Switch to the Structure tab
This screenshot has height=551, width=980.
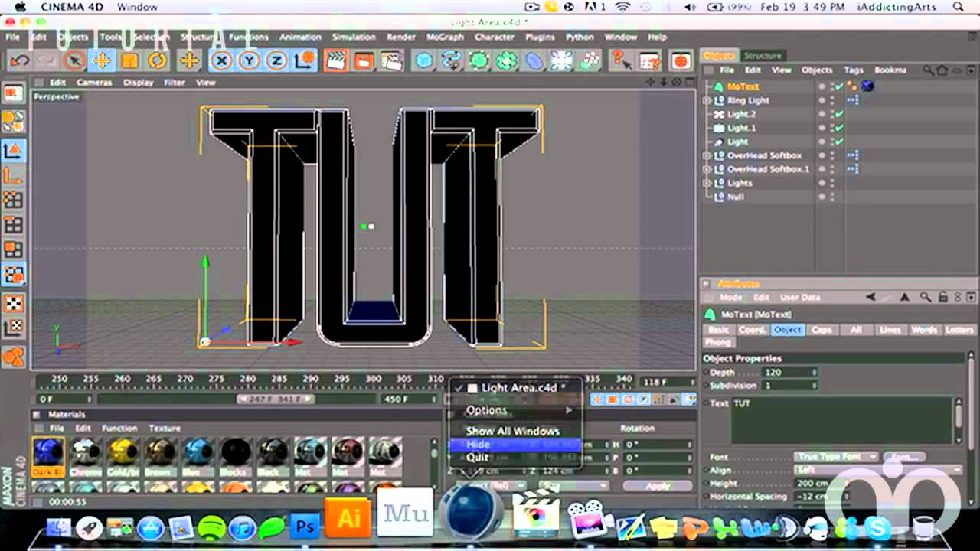tap(763, 55)
